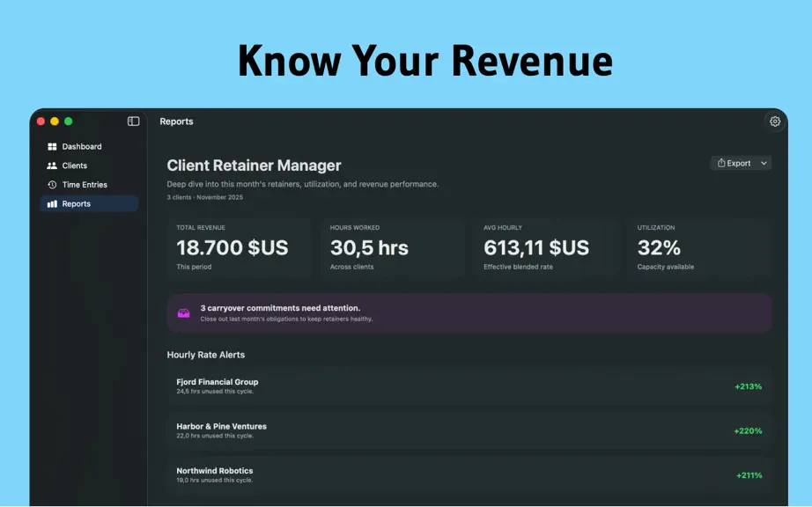This screenshot has width=812, height=507.
Task: Click the yellow minimize window button
Action: point(55,121)
